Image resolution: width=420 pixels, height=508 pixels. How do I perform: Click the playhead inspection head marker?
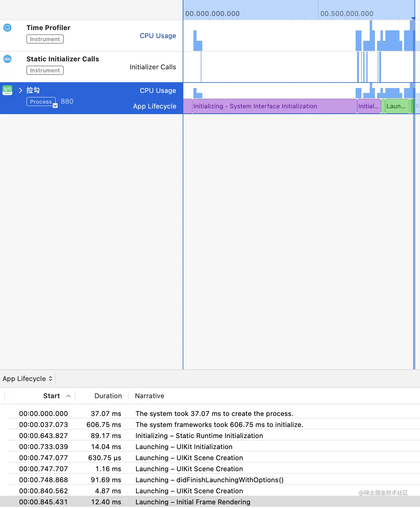click(x=414, y=19)
